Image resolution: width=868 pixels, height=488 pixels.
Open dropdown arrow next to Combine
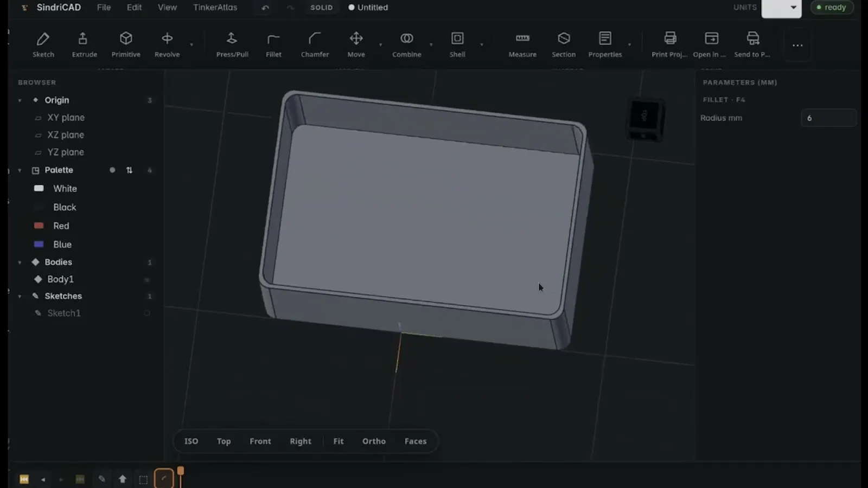click(x=431, y=45)
